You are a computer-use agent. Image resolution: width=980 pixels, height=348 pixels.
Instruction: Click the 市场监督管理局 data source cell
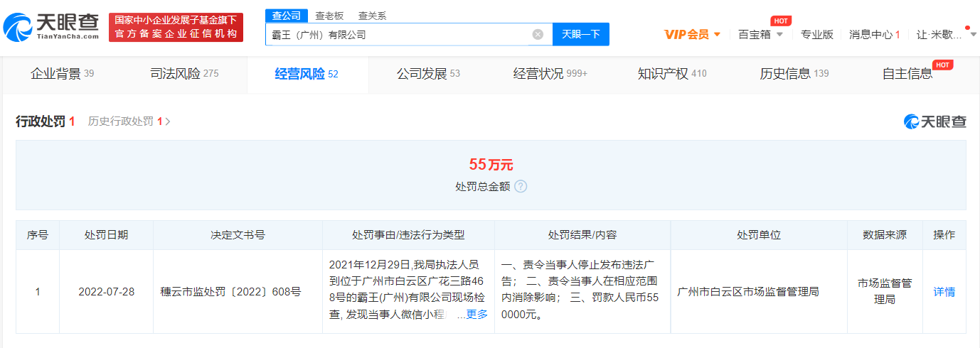pos(885,291)
